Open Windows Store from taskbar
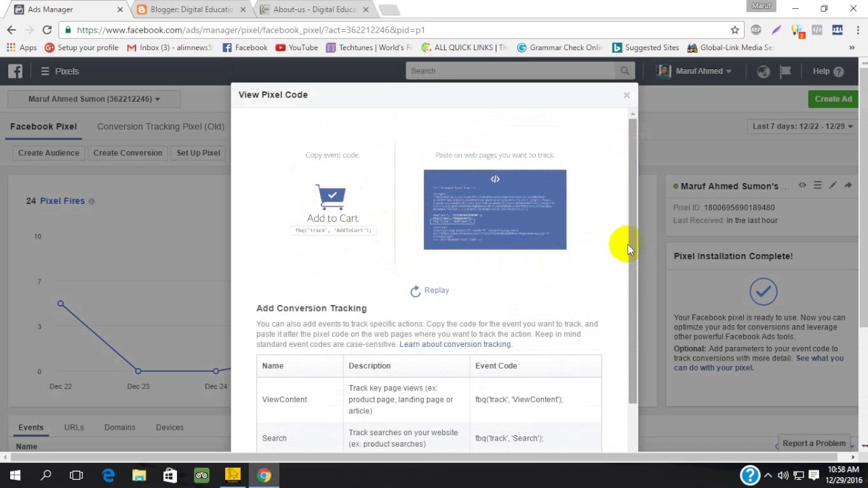The height and width of the screenshot is (488, 868). [x=170, y=475]
